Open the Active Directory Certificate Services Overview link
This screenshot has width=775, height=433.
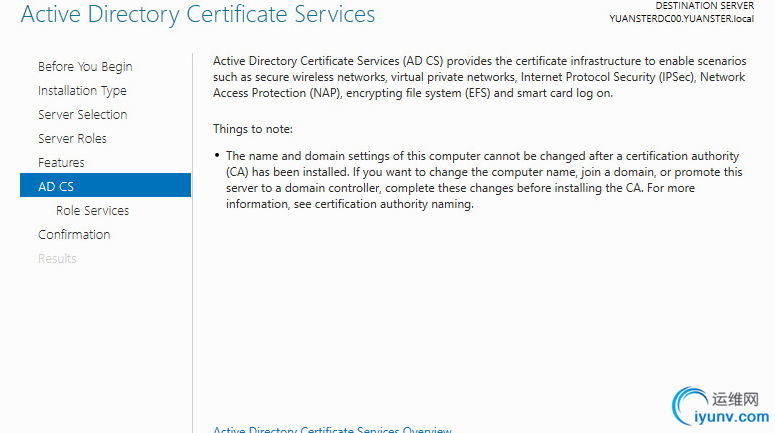pos(332,429)
